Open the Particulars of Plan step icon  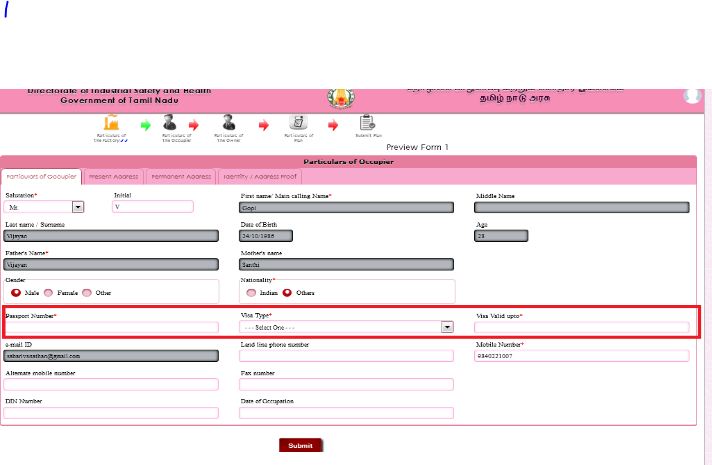click(x=298, y=122)
